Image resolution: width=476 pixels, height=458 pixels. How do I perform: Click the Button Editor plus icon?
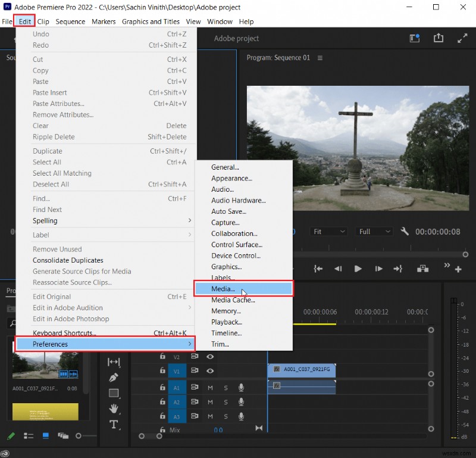click(458, 269)
